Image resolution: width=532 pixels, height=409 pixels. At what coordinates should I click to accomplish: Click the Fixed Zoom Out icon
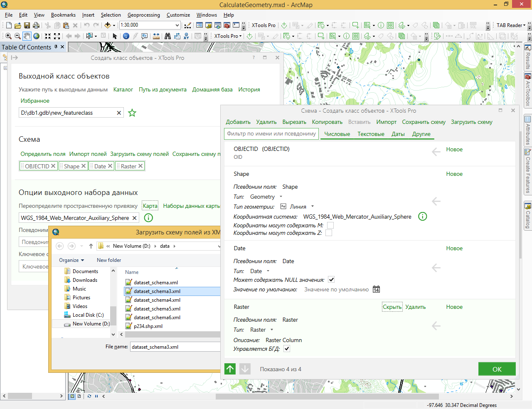point(57,36)
